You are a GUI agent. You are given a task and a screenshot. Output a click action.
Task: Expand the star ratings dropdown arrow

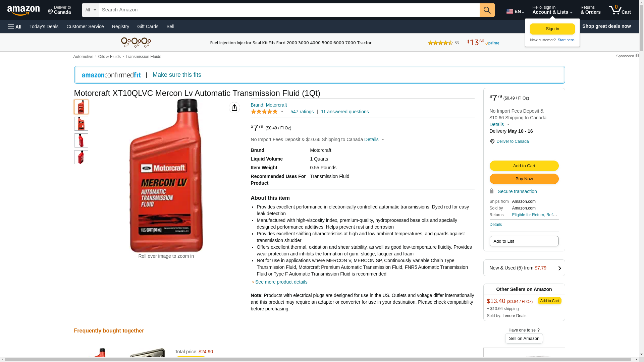pos(282,112)
